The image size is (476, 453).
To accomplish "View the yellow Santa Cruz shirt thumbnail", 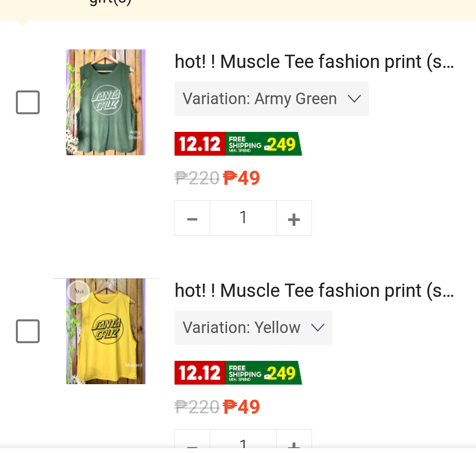I will pos(106,331).
